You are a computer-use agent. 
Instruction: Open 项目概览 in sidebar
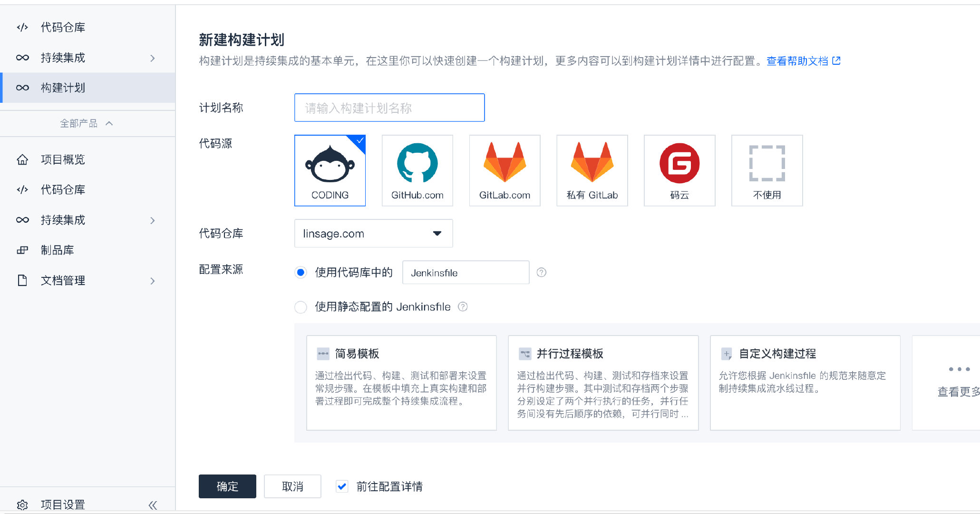62,159
